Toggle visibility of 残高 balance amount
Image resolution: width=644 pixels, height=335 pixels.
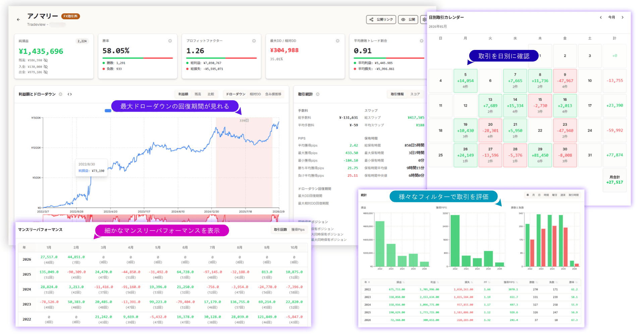(46, 60)
